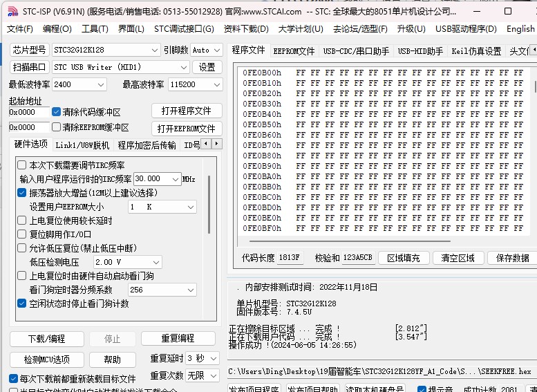Switch to the USB-CDC/串口助手 tab

point(356,51)
